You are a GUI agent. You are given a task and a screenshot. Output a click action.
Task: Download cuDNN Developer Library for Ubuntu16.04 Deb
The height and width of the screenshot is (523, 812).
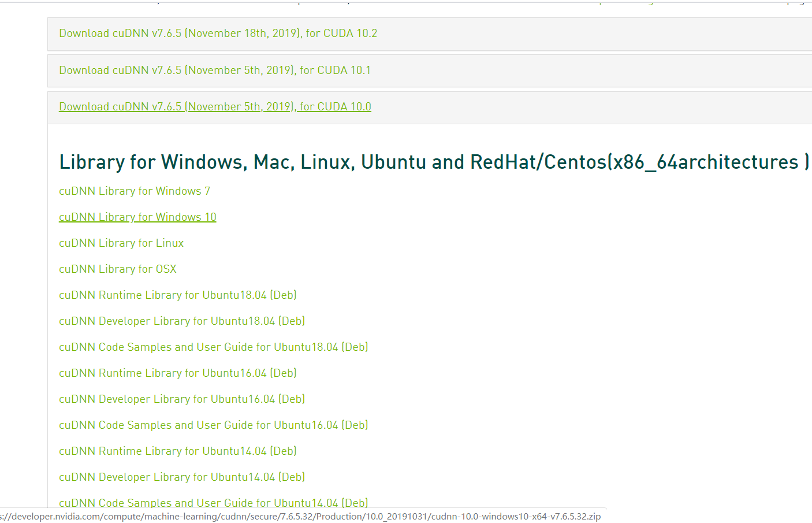(182, 399)
